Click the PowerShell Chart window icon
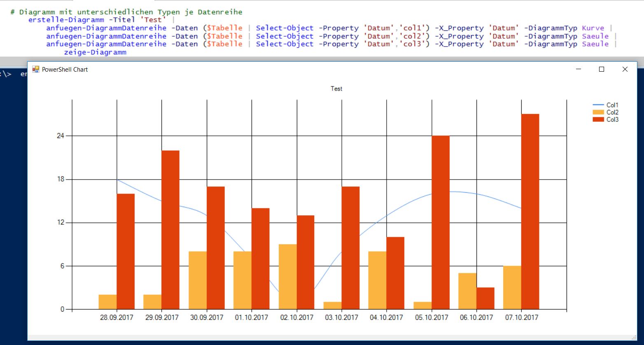This screenshot has width=644, height=345. [x=36, y=70]
